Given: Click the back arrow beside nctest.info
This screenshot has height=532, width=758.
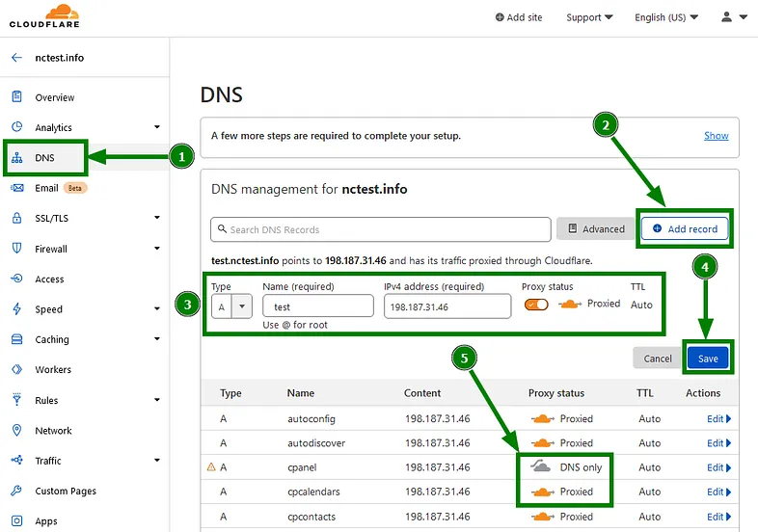Looking at the screenshot, I should pos(17,58).
